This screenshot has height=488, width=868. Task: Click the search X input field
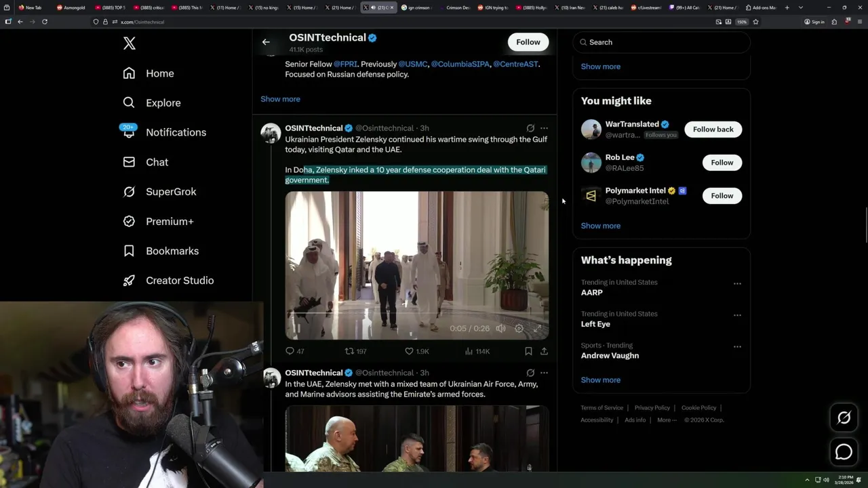pyautogui.click(x=661, y=42)
